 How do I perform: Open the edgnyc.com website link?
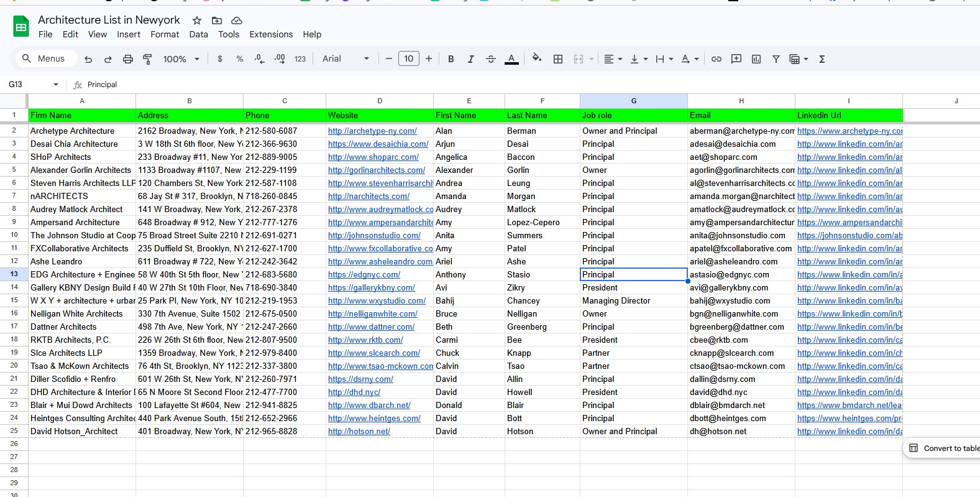(364, 274)
